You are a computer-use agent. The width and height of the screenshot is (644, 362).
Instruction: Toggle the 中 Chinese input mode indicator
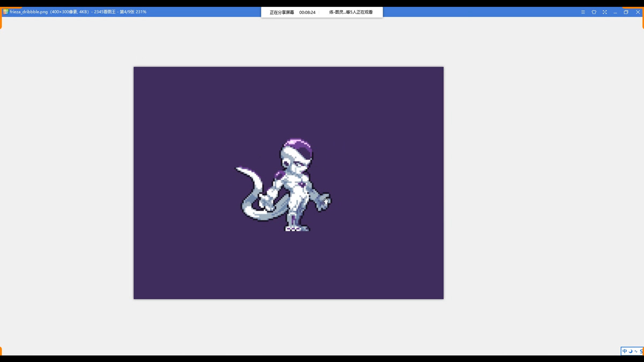coord(625,352)
